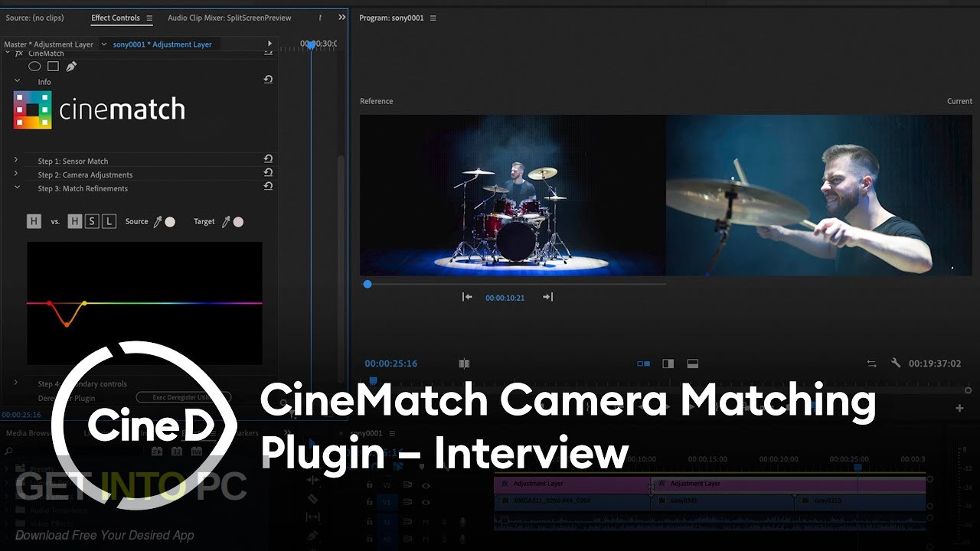Select the BMGA011 clip on track V1
Viewport: 980px width, 551px height.
573,501
